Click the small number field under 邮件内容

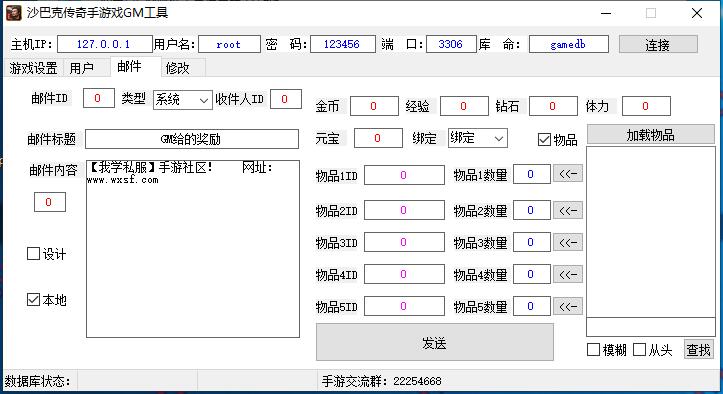coord(50,202)
